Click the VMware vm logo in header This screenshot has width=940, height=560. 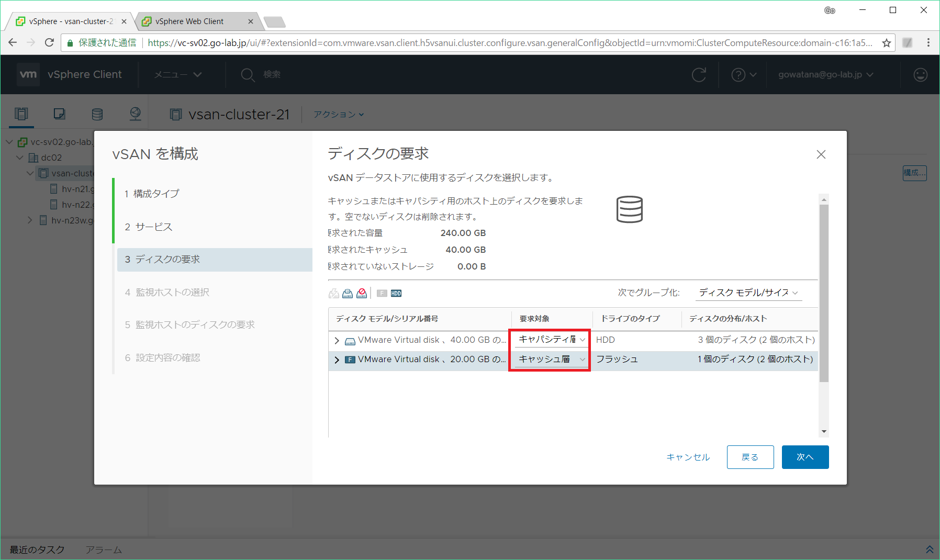pyautogui.click(x=28, y=74)
